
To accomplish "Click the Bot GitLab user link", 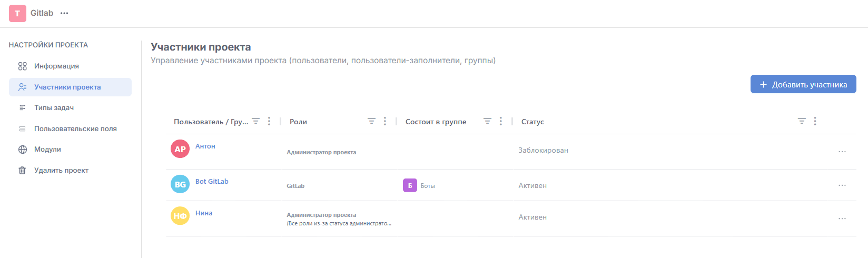I will pyautogui.click(x=212, y=182).
